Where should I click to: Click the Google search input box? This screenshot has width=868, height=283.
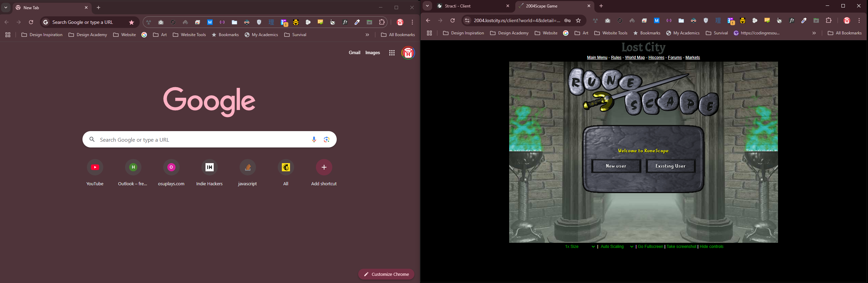pos(201,140)
